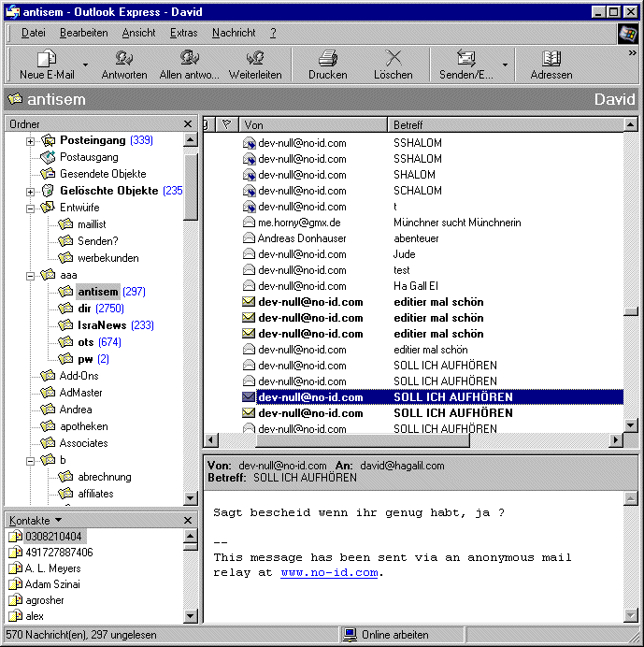The image size is (644, 647).
Task: Delete message with Löschen icon
Action: coord(393,59)
